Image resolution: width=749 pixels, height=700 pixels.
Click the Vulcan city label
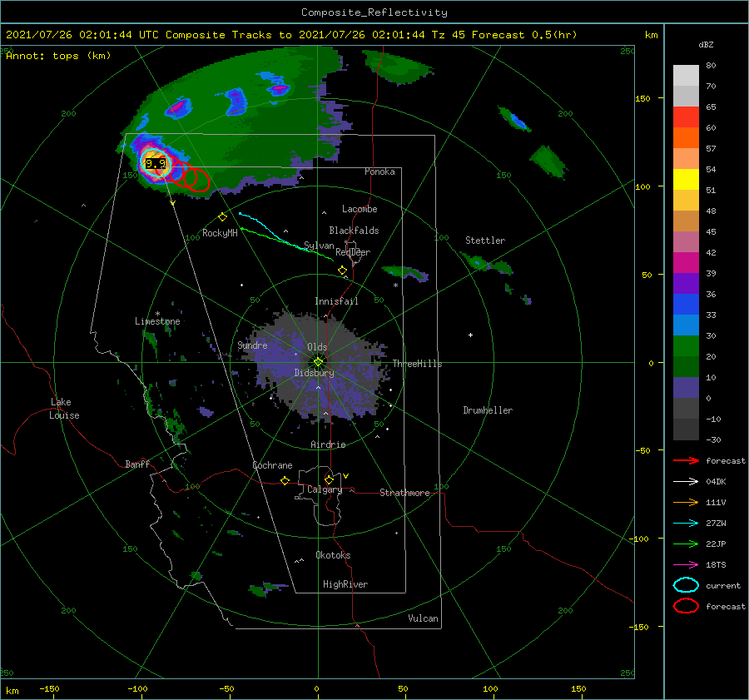[x=424, y=618]
